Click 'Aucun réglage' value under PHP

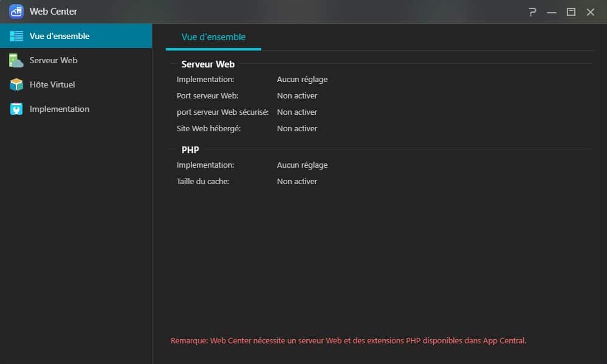coord(303,165)
